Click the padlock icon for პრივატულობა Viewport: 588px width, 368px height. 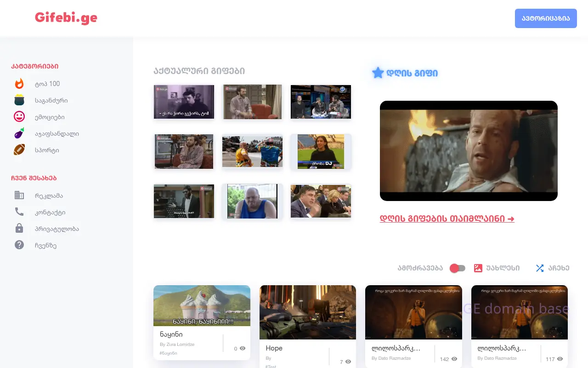(19, 229)
